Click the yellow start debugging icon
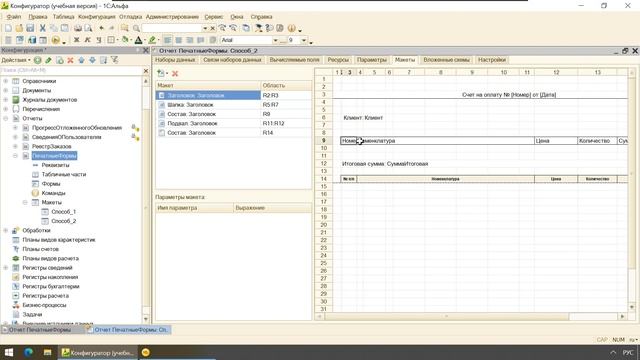640x360 pixels. pyautogui.click(x=56, y=40)
